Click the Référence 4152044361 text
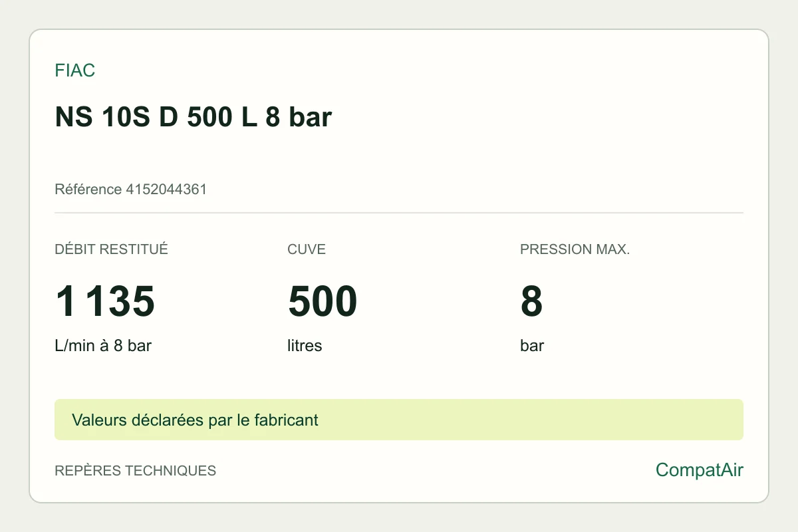This screenshot has width=798, height=532. (x=131, y=190)
